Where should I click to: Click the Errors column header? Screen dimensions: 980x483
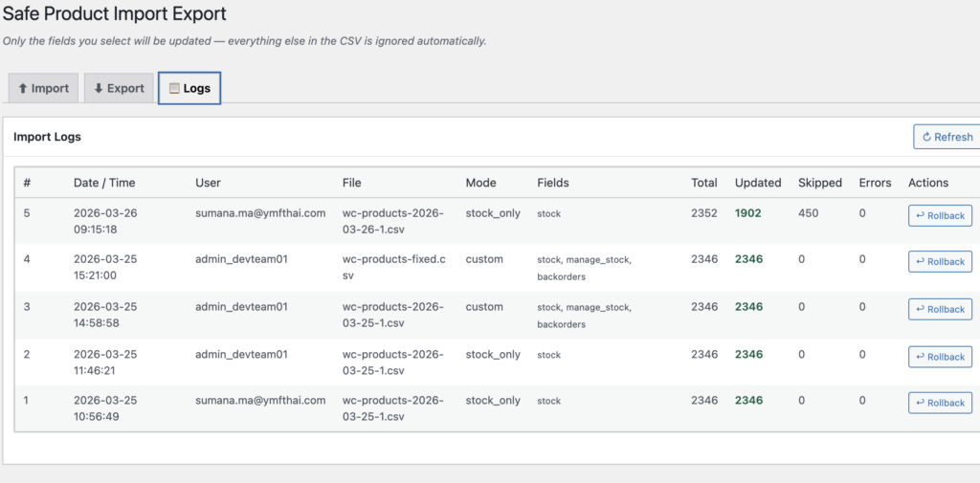[x=875, y=183]
